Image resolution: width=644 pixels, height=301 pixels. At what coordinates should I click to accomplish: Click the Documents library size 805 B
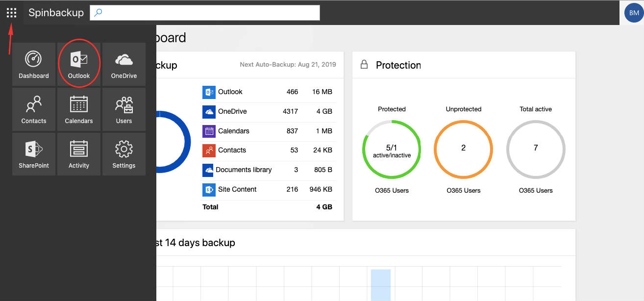pyautogui.click(x=323, y=170)
